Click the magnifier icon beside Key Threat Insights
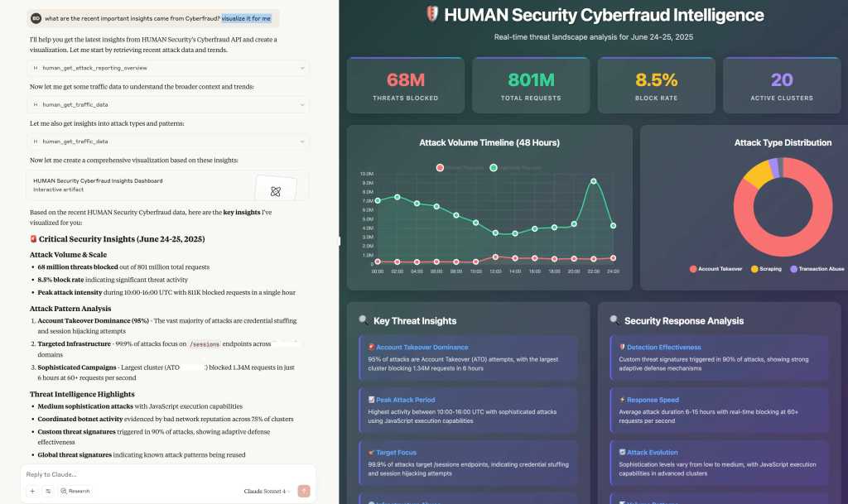Viewport: 848px width, 504px height. click(364, 319)
